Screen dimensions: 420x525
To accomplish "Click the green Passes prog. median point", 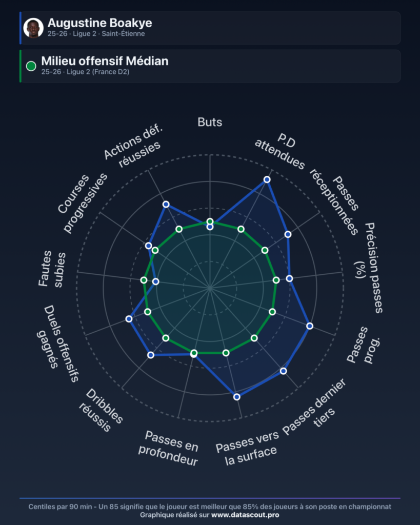I will pyautogui.click(x=272, y=312).
